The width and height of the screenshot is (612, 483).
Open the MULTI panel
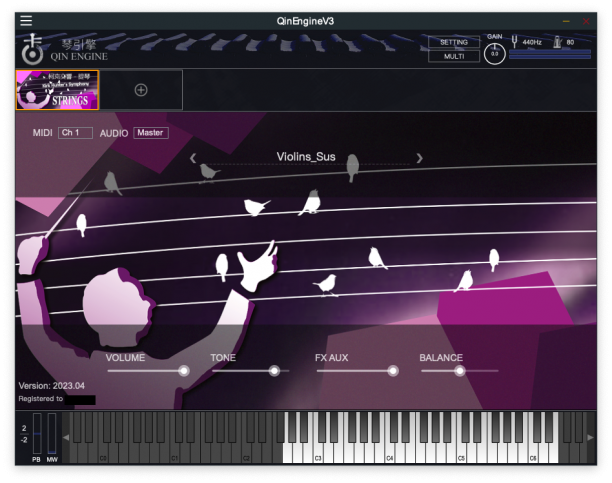pyautogui.click(x=454, y=56)
